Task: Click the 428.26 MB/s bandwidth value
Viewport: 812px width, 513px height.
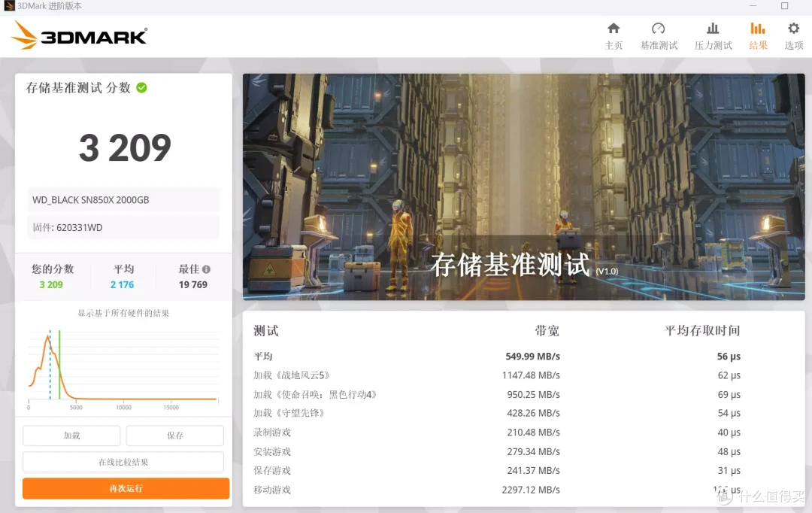Action: click(x=533, y=413)
